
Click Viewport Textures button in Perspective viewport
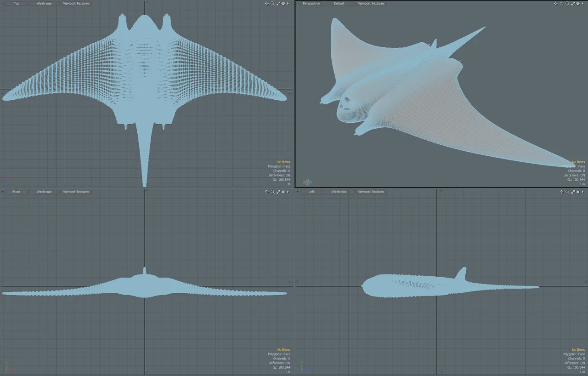tap(371, 3)
